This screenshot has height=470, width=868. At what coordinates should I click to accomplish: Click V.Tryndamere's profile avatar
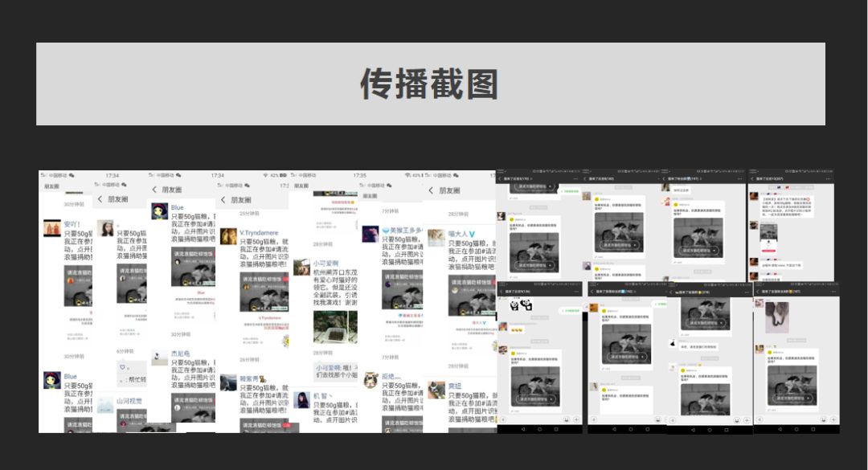[x=228, y=236]
